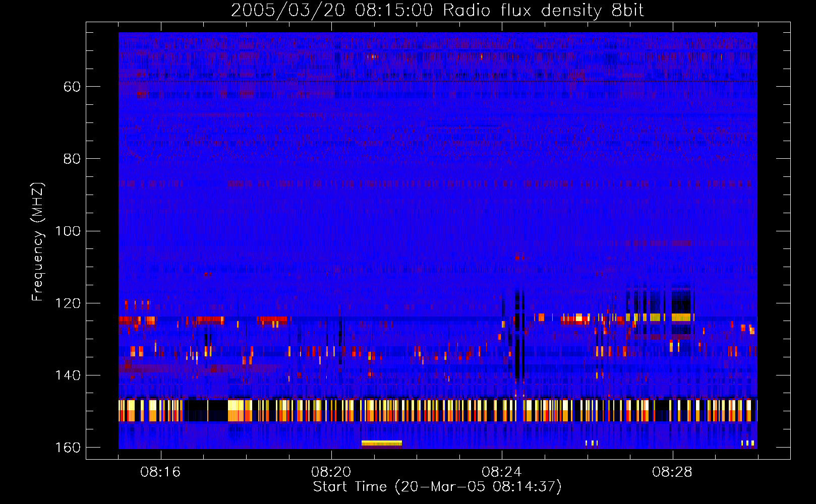
Task: Click the 60 frequency tick label
Action: tap(72, 87)
